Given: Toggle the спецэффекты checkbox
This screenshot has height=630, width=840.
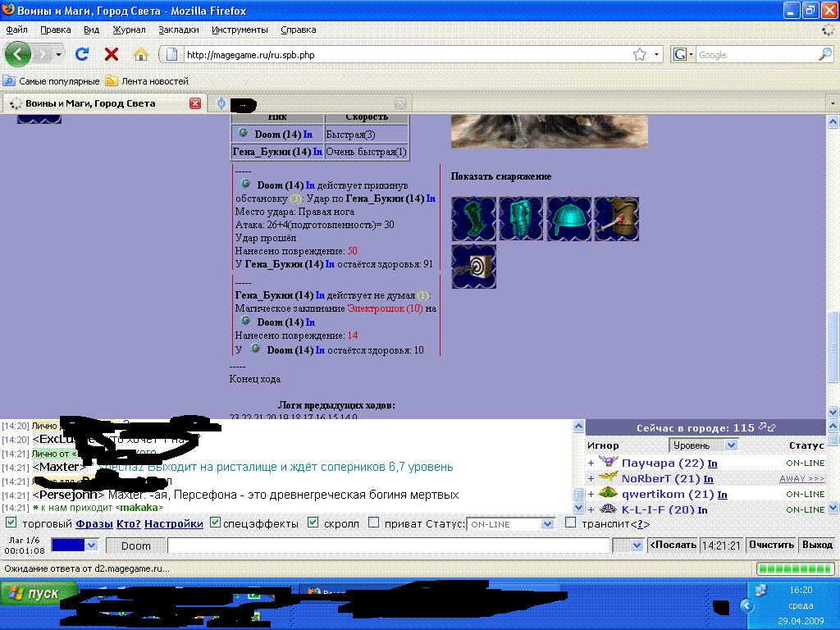Looking at the screenshot, I should click(x=215, y=523).
